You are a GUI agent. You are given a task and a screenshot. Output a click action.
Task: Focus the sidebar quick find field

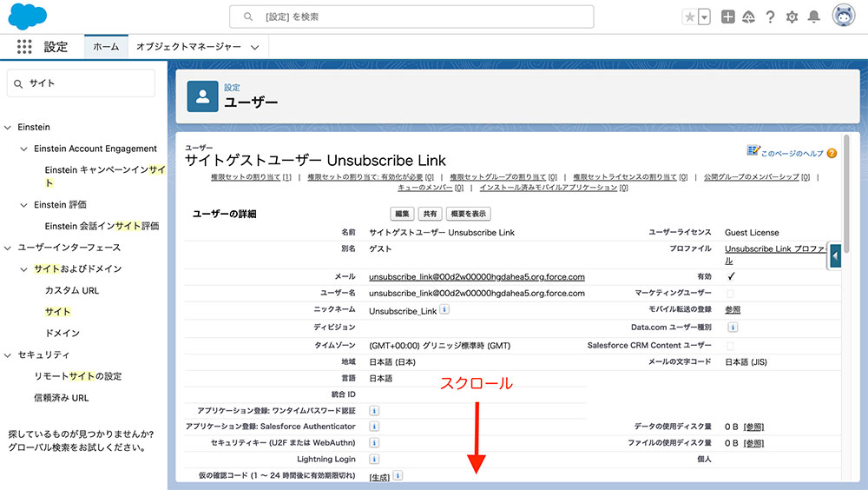coord(81,83)
